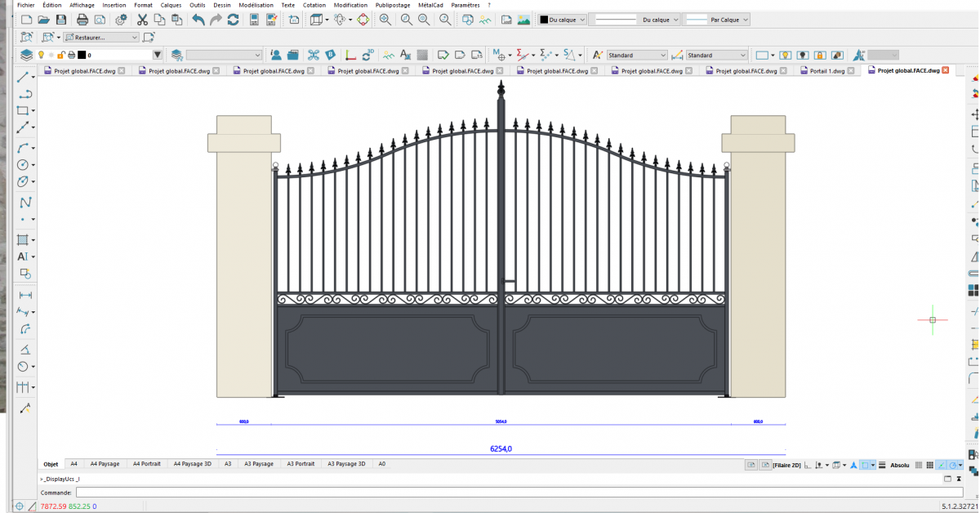Screen dimensions: 980x513
Task: Open the A0 layout tab
Action: (381, 463)
